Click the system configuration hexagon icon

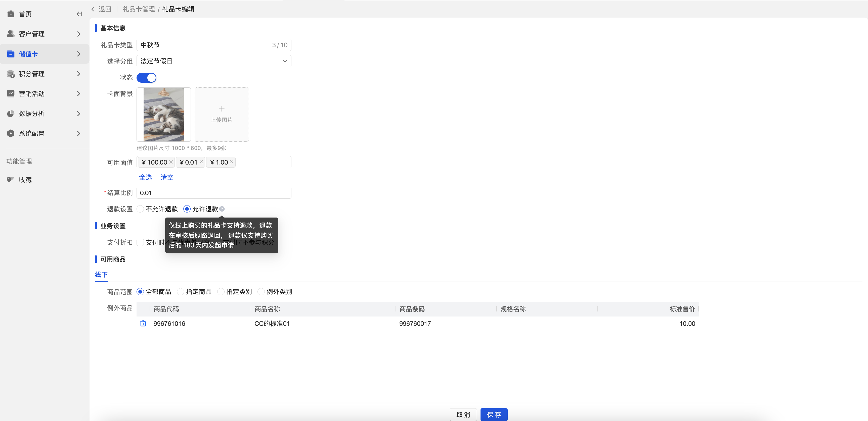click(x=11, y=133)
